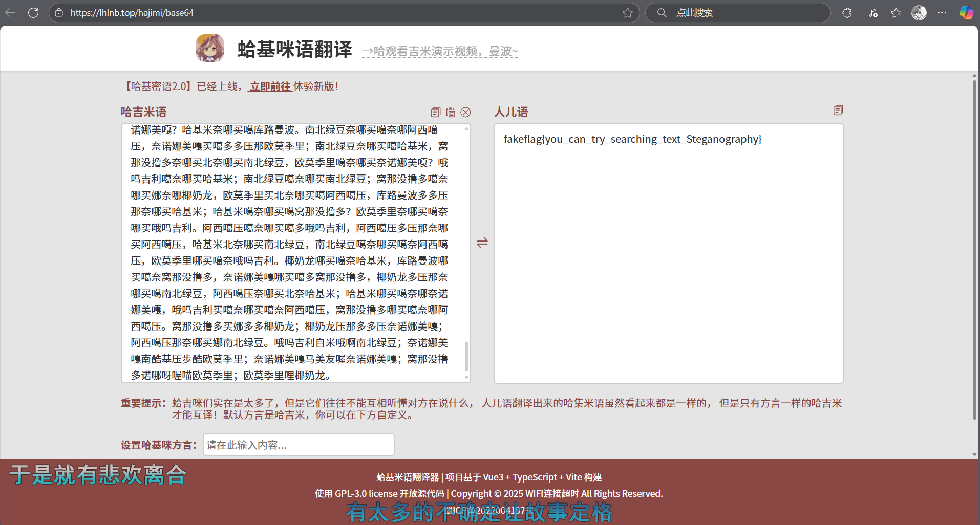The width and height of the screenshot is (980, 525).
Task: Go back to the previous page
Action: 10,13
